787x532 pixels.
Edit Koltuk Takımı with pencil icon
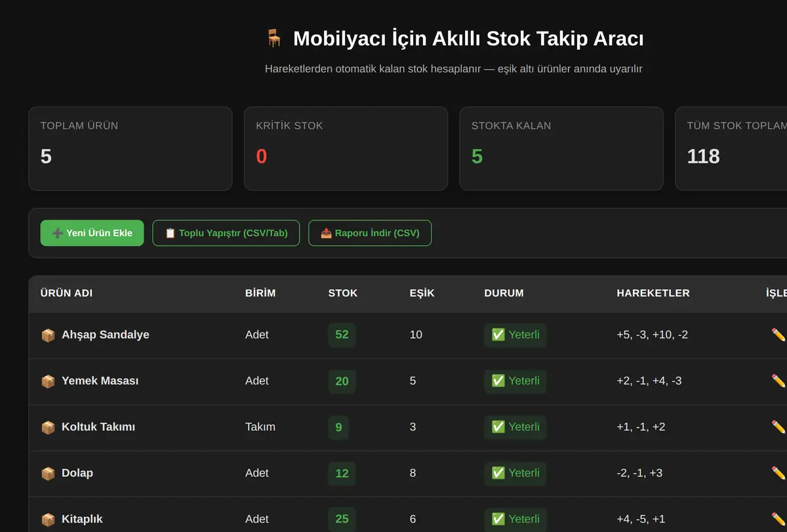(x=778, y=426)
